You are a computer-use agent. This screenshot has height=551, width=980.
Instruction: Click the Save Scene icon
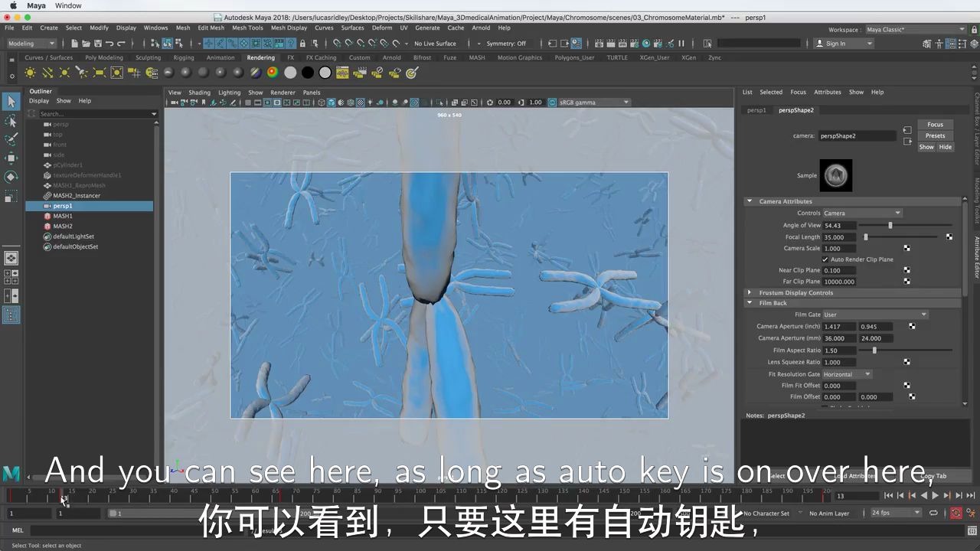point(97,44)
